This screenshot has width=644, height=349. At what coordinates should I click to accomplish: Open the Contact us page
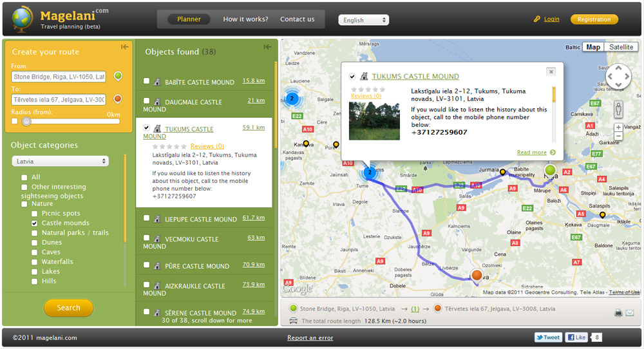tap(298, 19)
